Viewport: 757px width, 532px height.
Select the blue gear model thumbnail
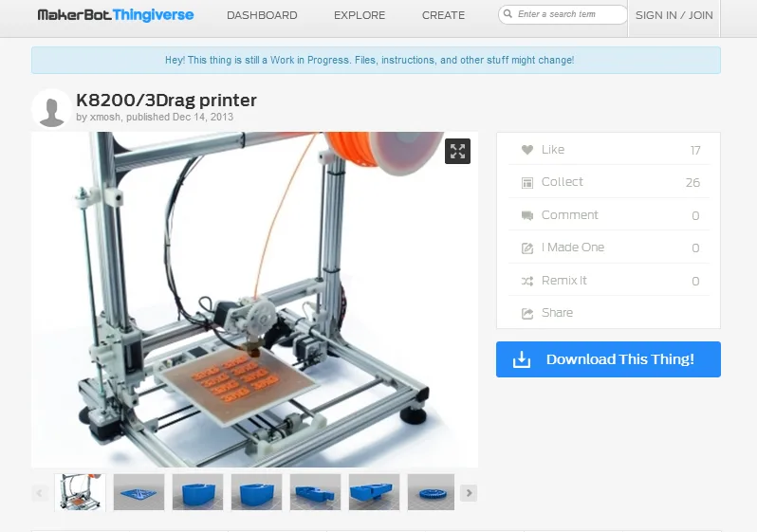pos(431,492)
